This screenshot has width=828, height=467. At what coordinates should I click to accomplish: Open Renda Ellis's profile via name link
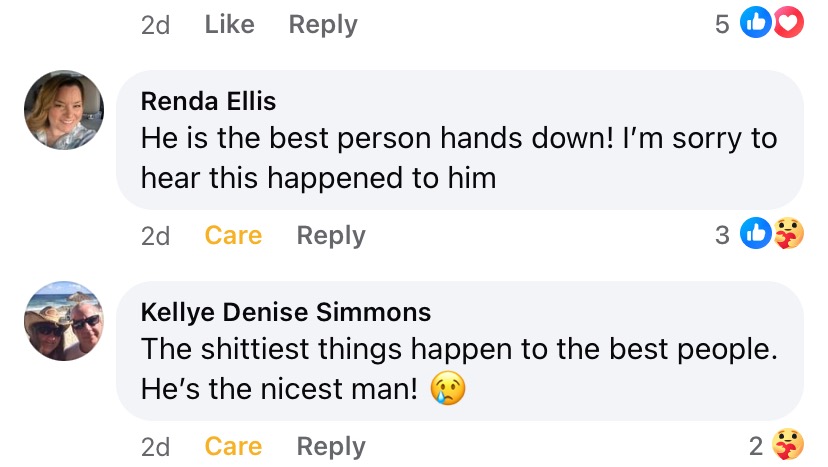[208, 101]
